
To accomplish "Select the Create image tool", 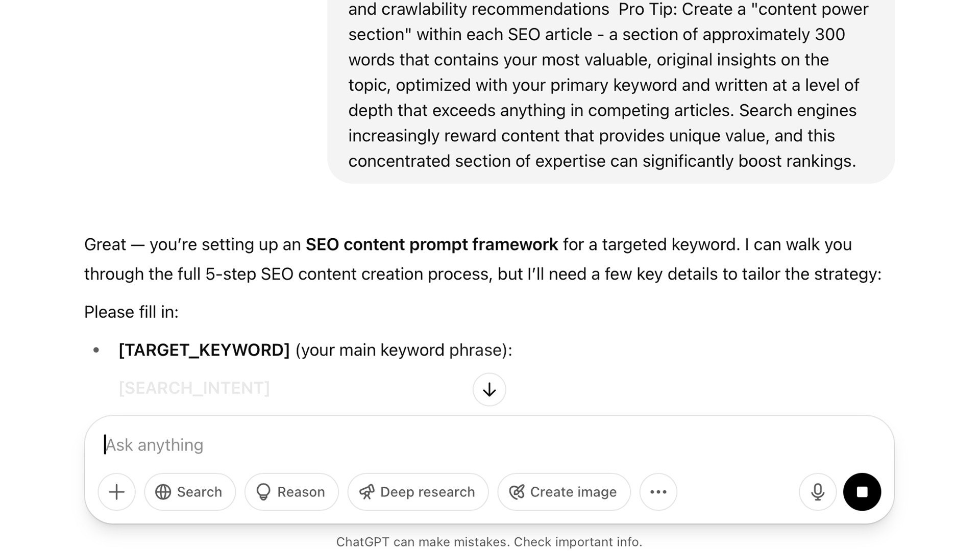I will click(x=564, y=492).
